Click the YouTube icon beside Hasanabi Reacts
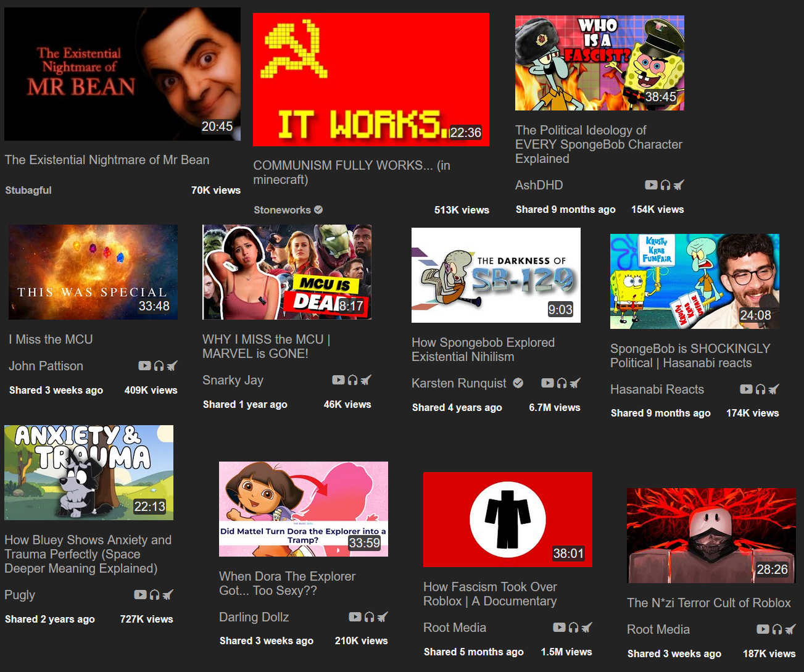 (x=746, y=389)
